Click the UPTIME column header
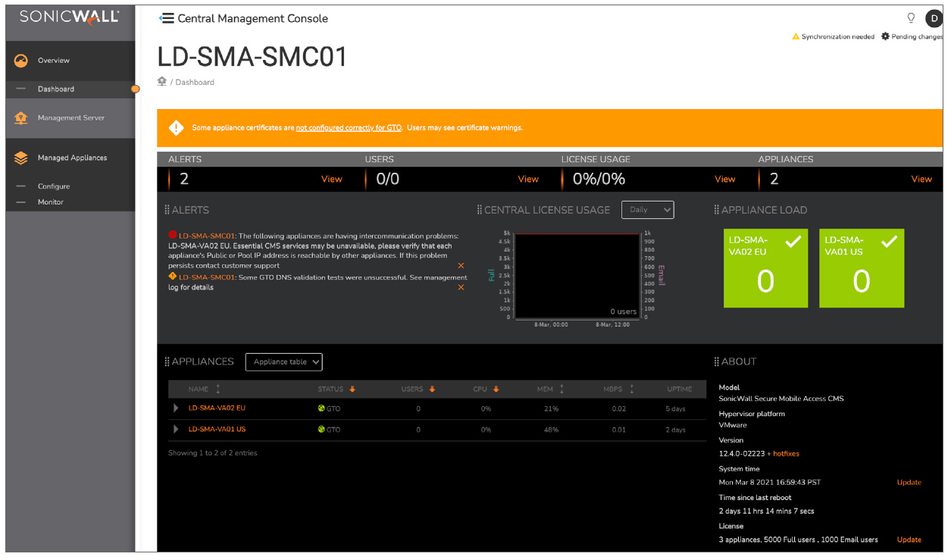 click(680, 389)
